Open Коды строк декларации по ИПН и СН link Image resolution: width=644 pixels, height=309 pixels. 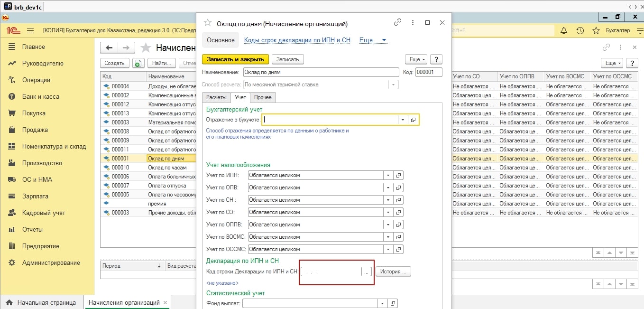tap(297, 40)
